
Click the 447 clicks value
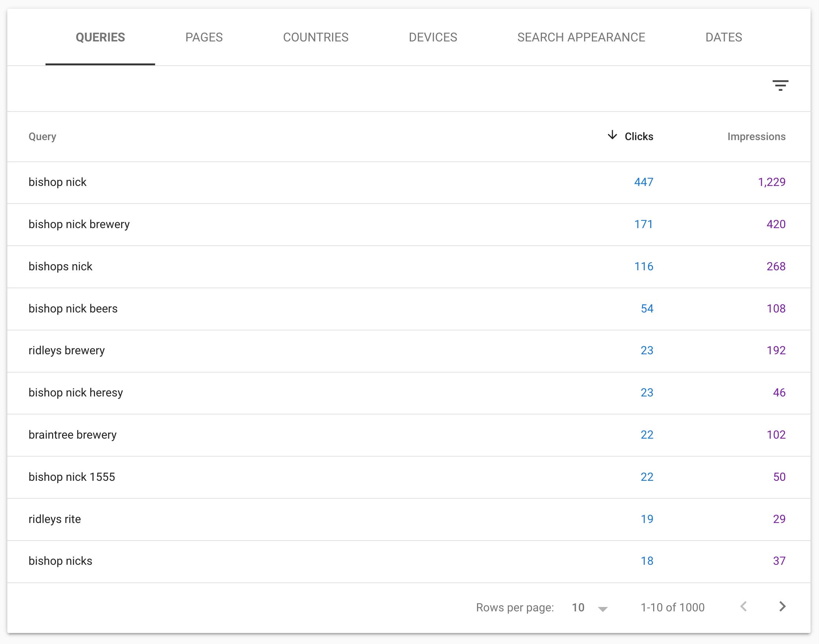[x=644, y=183]
